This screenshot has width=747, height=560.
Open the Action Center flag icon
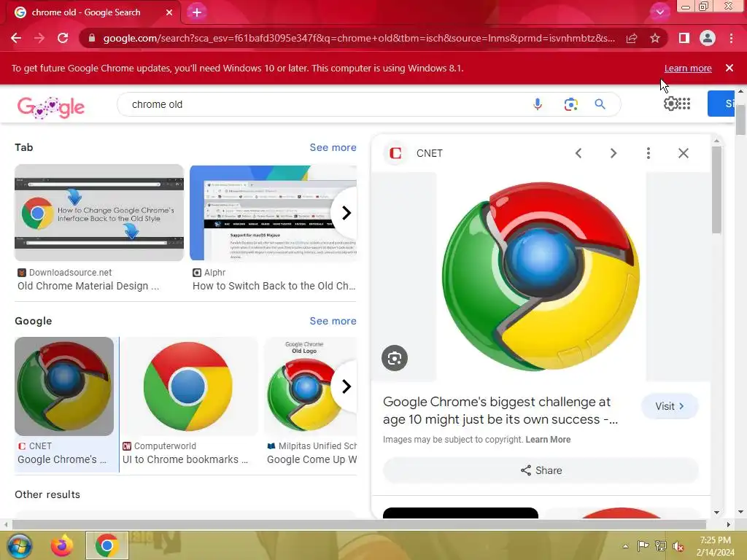(643, 546)
